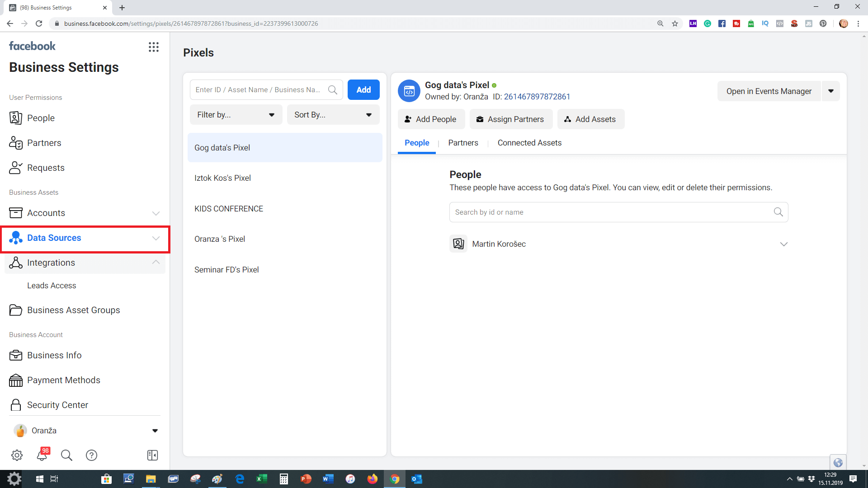Open Excel from the taskbar
The height and width of the screenshot is (488, 868).
coord(261,479)
